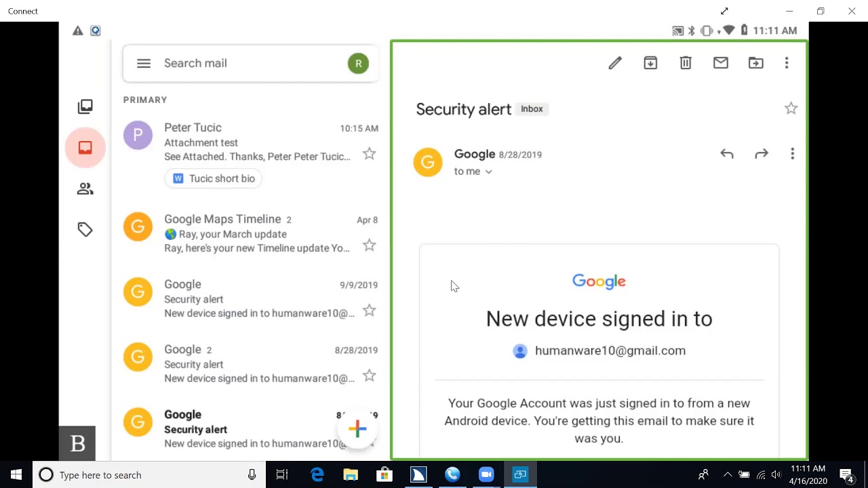
Task: Open message three-dot menu beside Forward
Action: 792,154
